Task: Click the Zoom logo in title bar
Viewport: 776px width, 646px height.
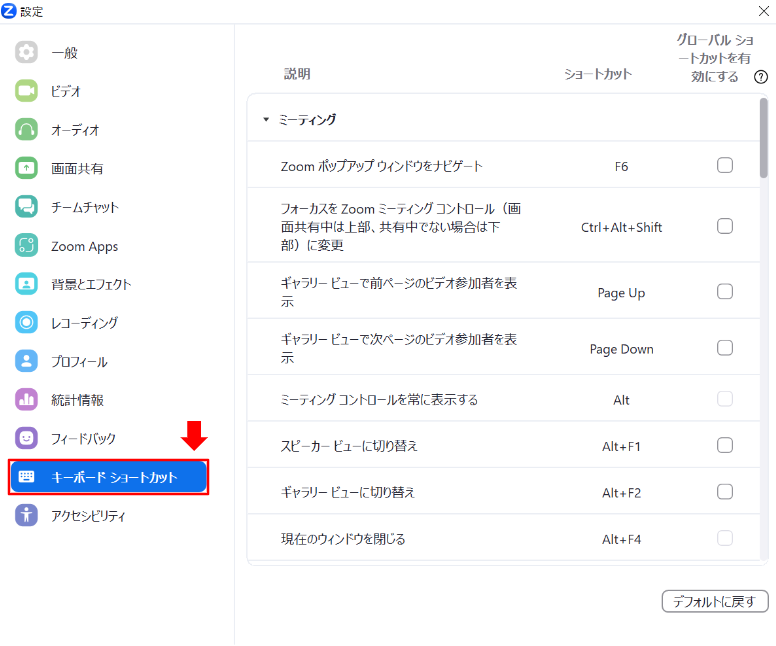Action: point(9,10)
